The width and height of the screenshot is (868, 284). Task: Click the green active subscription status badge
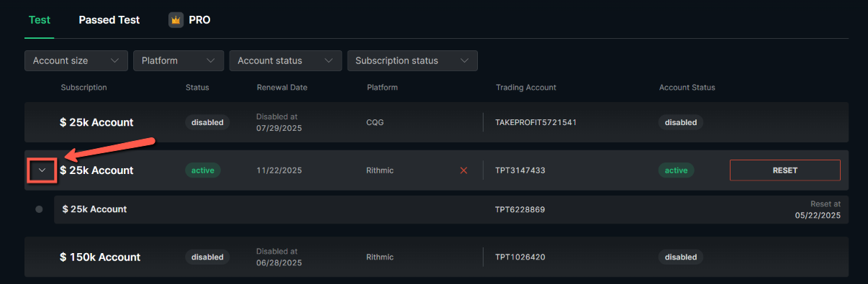click(203, 170)
